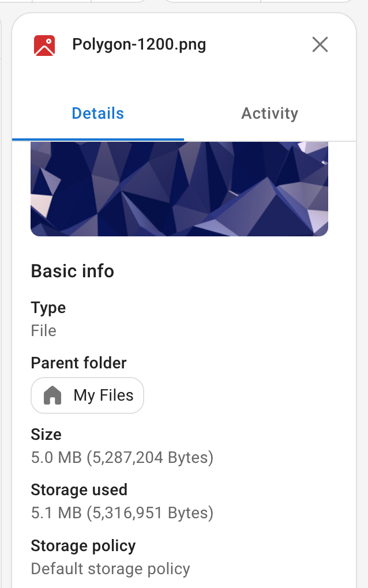368x588 pixels.
Task: Click the file format badge beside the filename
Action: (44, 44)
